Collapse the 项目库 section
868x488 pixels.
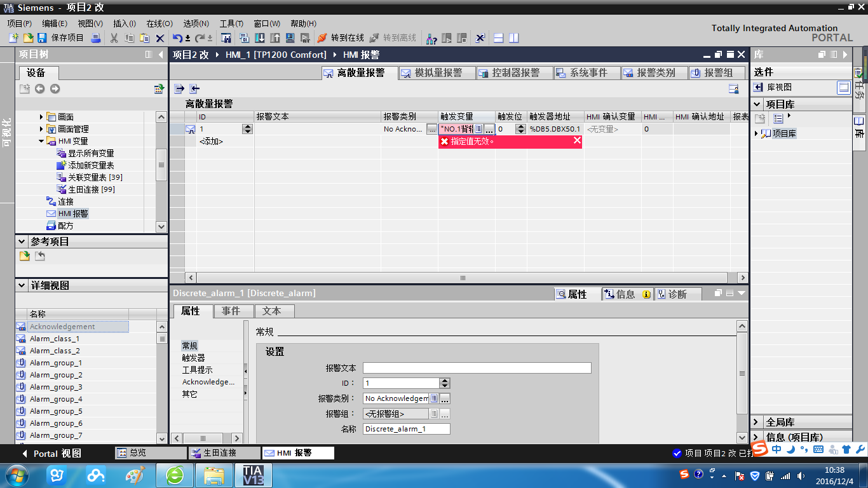tap(757, 104)
